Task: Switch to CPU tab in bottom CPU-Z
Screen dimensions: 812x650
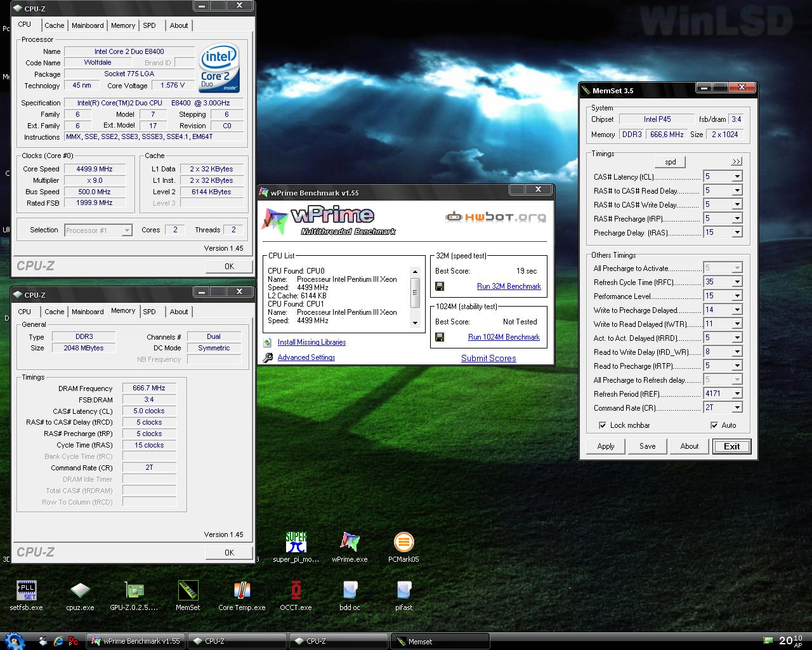Action: [x=25, y=312]
